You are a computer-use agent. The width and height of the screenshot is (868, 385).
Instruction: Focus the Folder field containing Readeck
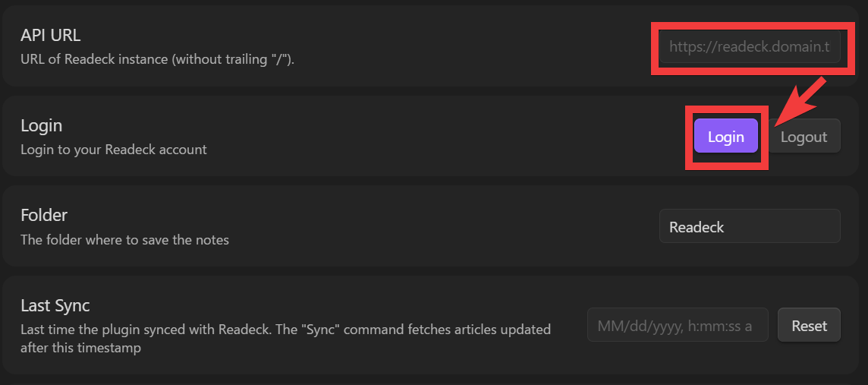(749, 226)
